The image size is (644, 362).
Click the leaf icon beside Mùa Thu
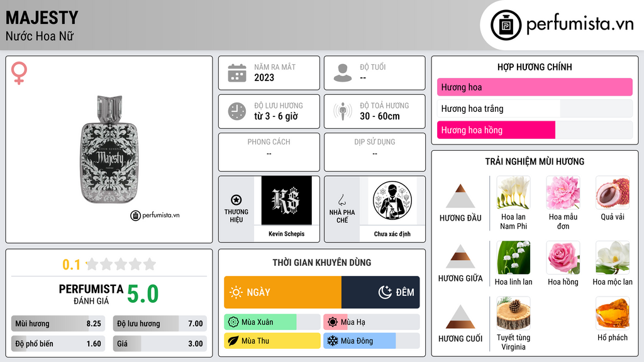[233, 341]
